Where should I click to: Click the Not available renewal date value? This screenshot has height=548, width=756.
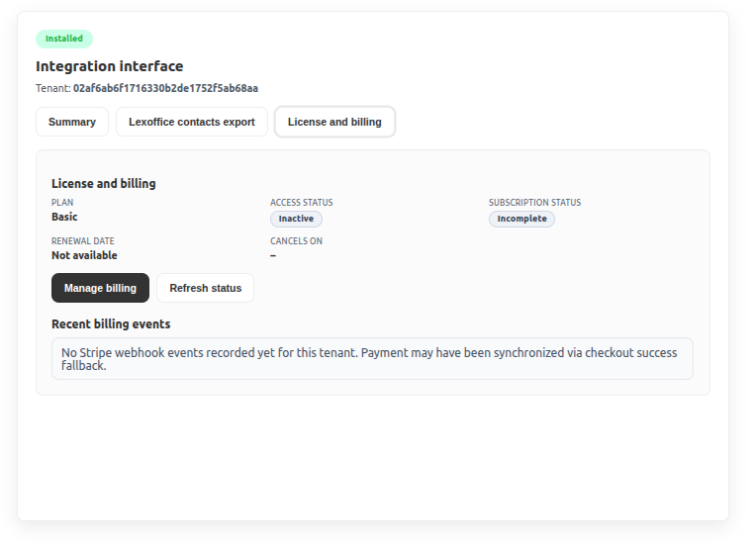tap(84, 255)
